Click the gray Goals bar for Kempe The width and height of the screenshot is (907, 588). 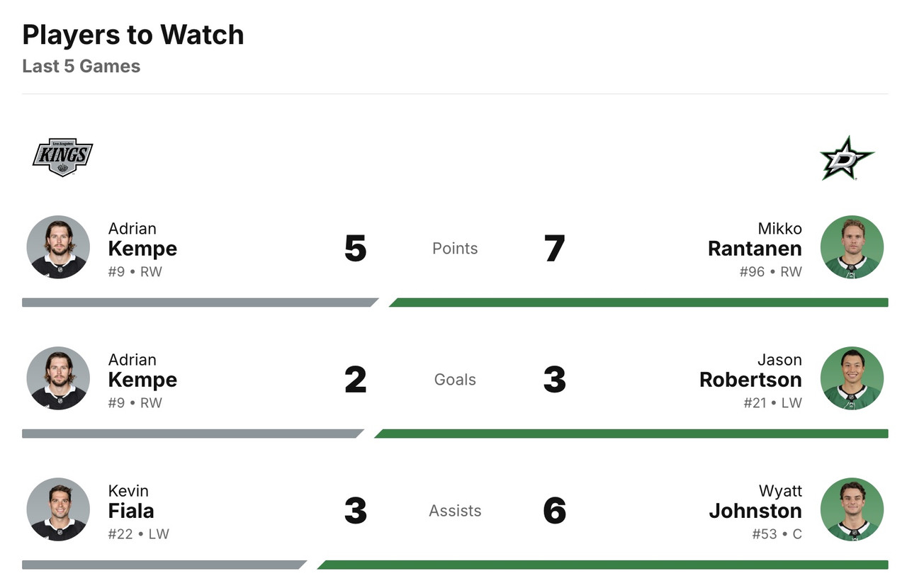tap(191, 434)
